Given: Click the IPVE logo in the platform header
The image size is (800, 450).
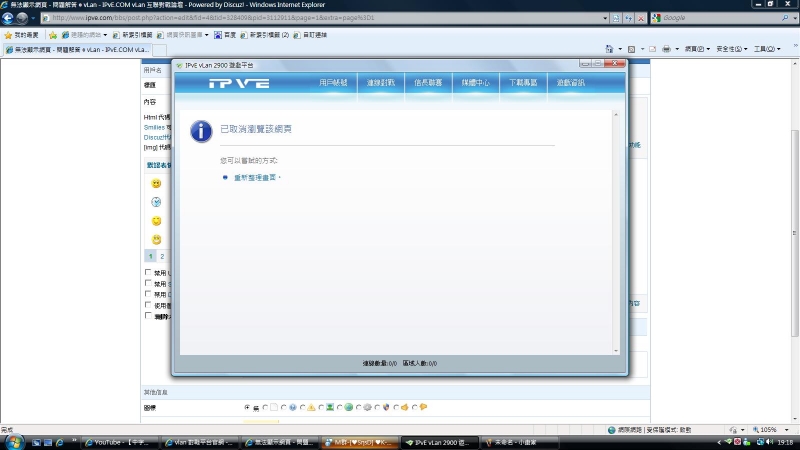Looking at the screenshot, I should [239, 83].
